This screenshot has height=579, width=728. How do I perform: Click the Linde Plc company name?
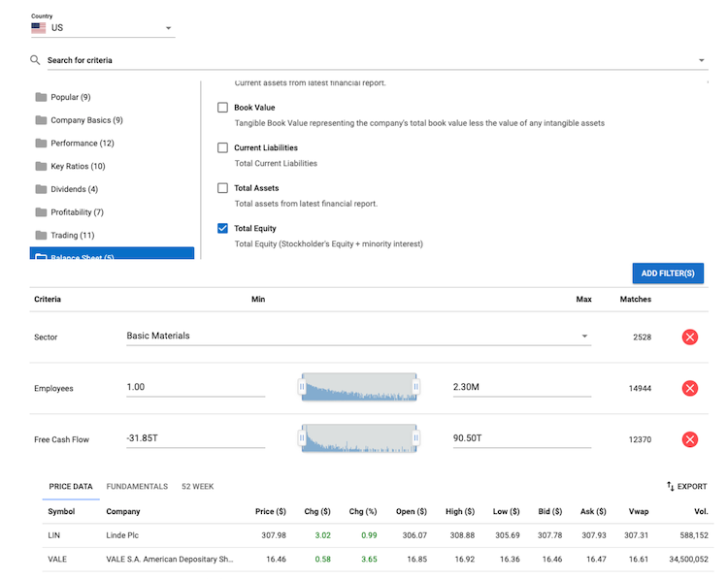click(122, 535)
